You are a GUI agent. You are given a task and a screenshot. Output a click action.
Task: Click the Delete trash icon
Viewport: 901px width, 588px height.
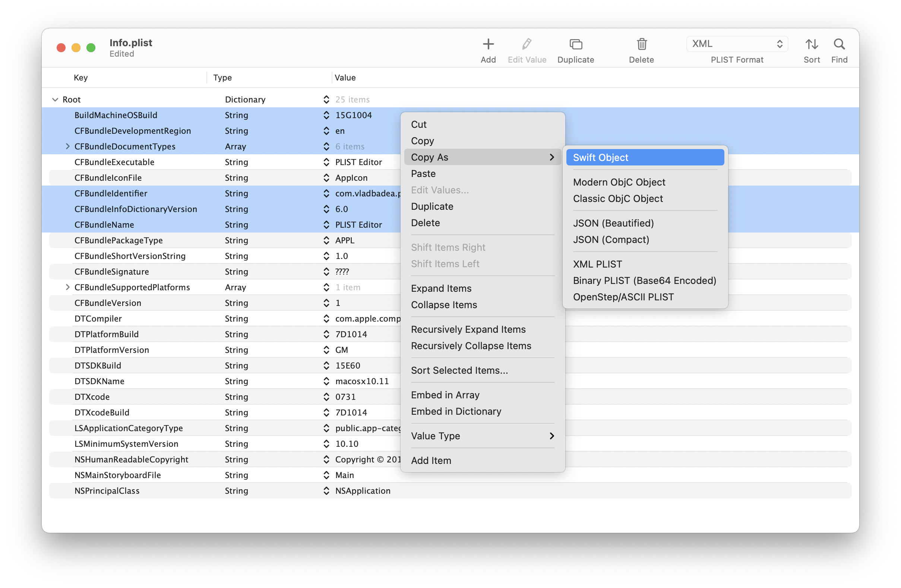[641, 44]
